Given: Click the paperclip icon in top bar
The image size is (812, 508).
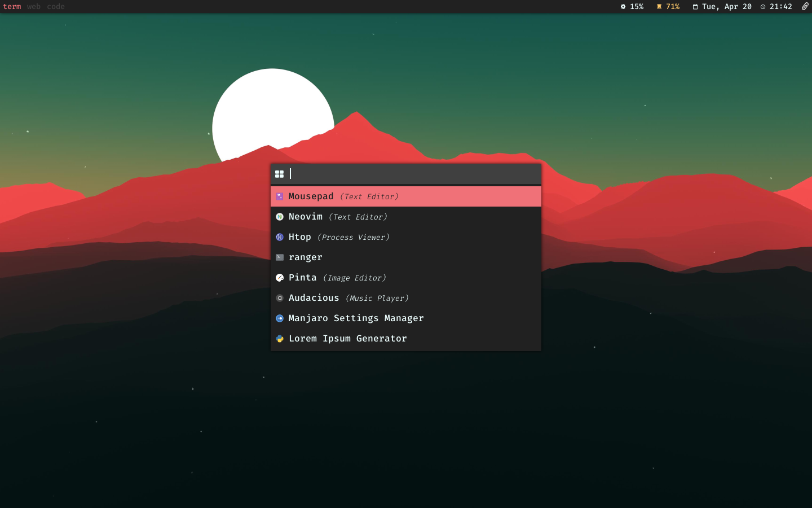Looking at the screenshot, I should (x=805, y=7).
